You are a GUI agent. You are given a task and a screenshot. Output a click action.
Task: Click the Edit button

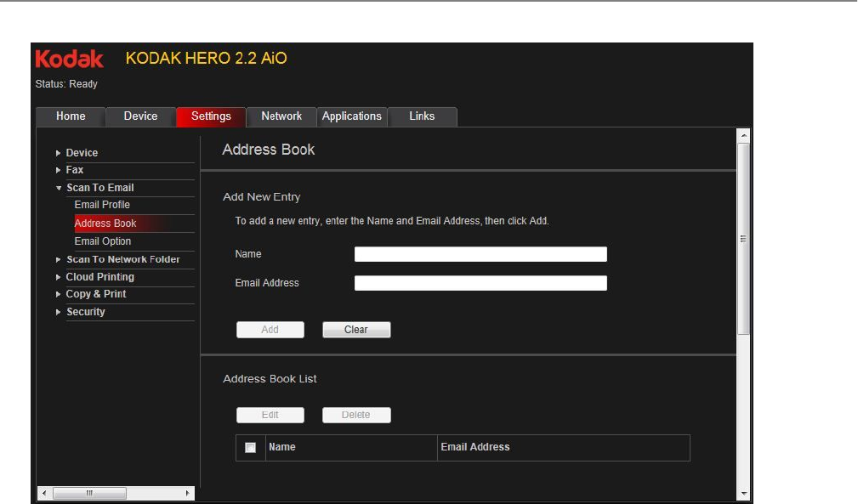[x=270, y=415]
